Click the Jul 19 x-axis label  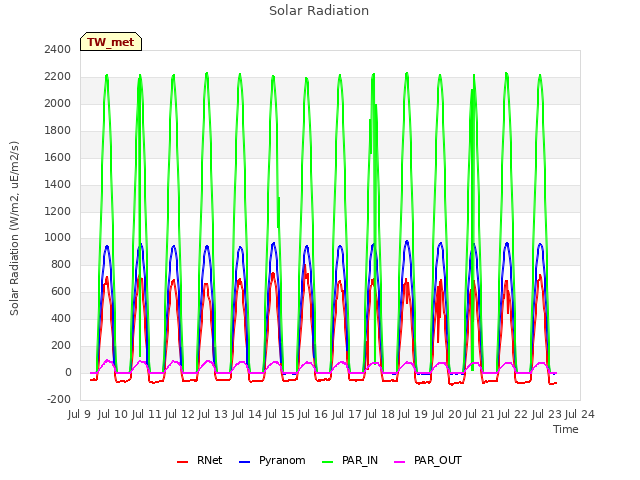[413, 414]
